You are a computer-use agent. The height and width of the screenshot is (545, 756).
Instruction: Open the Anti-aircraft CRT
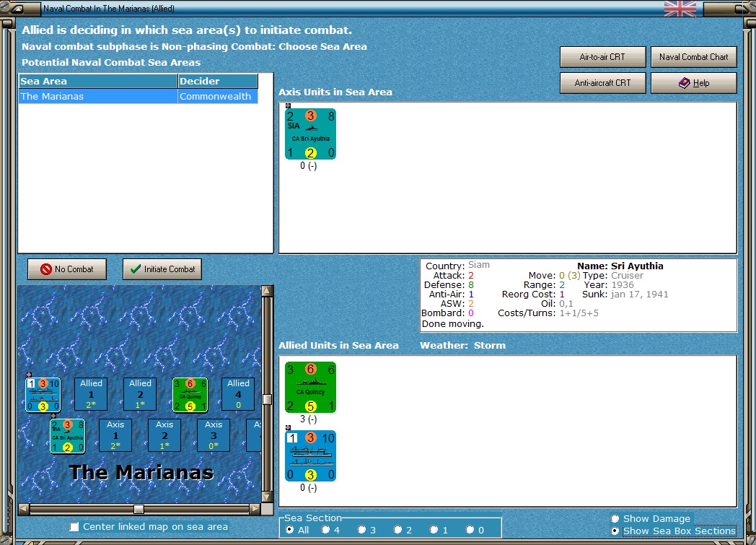602,83
